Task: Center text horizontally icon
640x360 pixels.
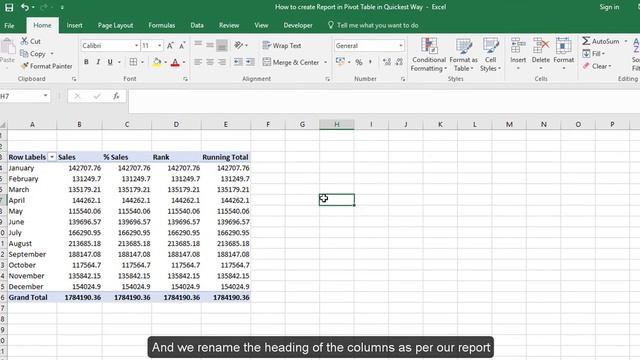Action: pos(210,62)
